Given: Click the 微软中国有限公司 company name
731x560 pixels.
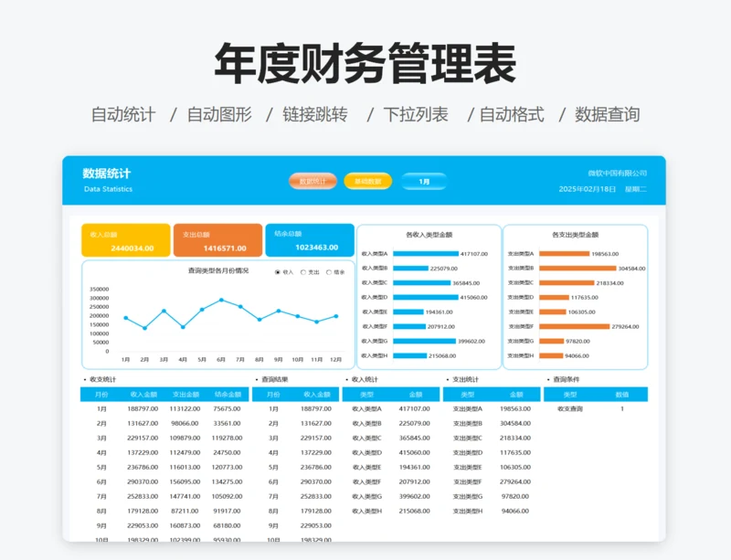Looking at the screenshot, I should pyautogui.click(x=618, y=174).
